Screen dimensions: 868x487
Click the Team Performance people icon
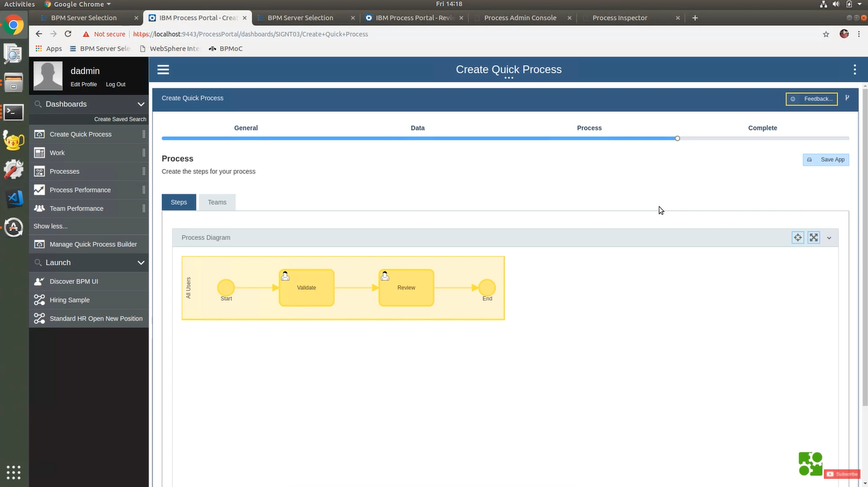coord(39,209)
